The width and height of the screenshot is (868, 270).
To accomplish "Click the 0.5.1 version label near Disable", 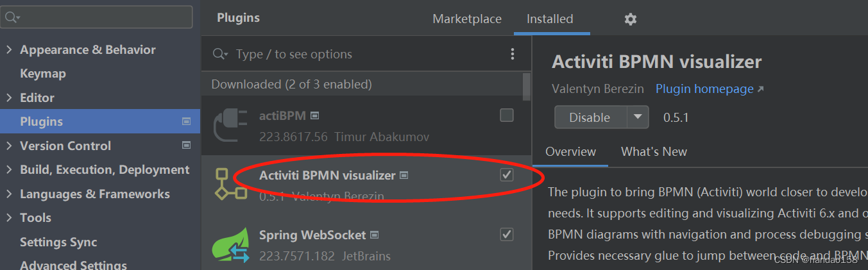I will click(x=676, y=118).
